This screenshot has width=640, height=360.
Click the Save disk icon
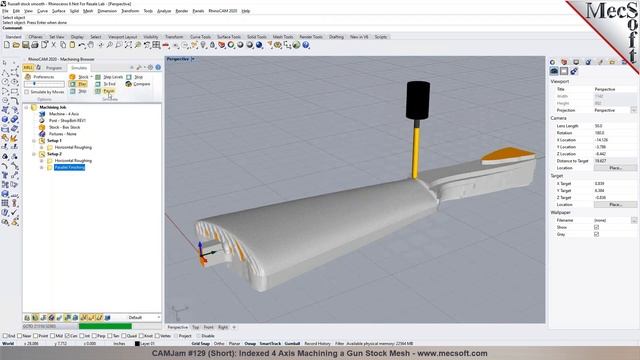[25, 45]
